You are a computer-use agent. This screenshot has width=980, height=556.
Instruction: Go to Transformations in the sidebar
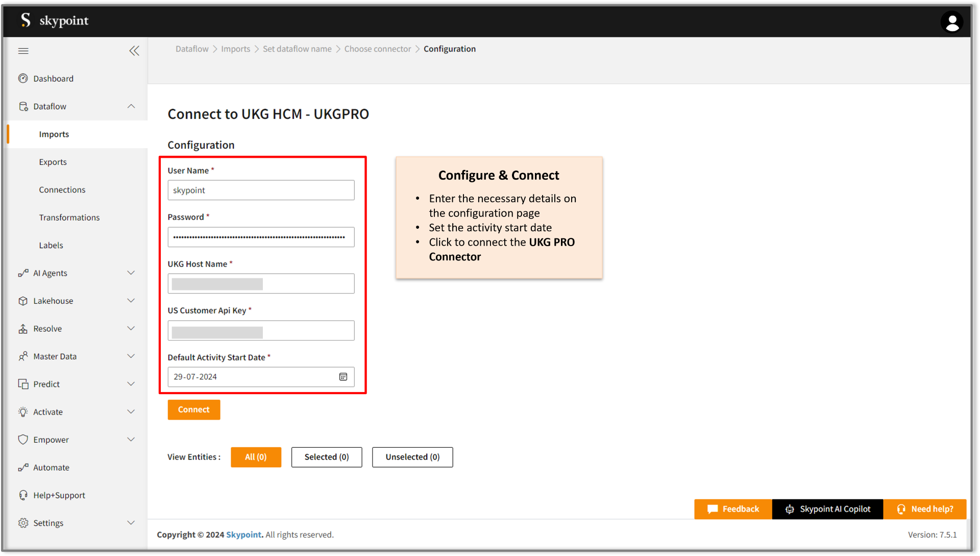coord(69,217)
